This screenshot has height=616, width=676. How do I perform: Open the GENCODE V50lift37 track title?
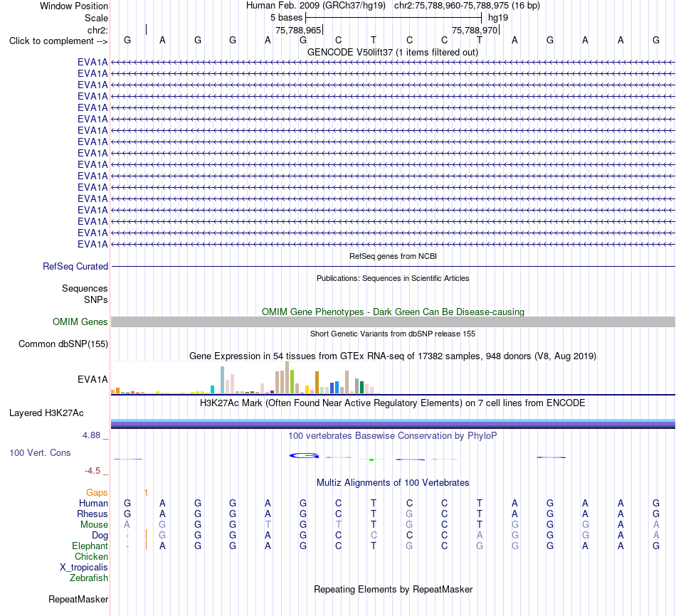point(392,52)
